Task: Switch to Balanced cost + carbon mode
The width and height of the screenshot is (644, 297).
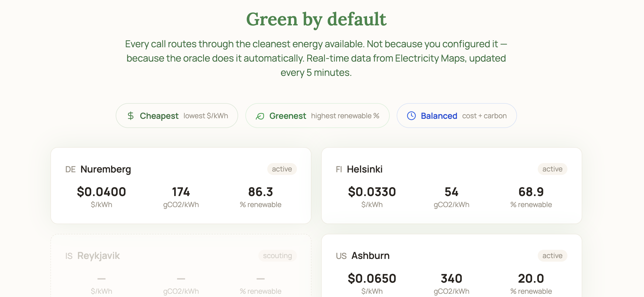Action: point(456,116)
